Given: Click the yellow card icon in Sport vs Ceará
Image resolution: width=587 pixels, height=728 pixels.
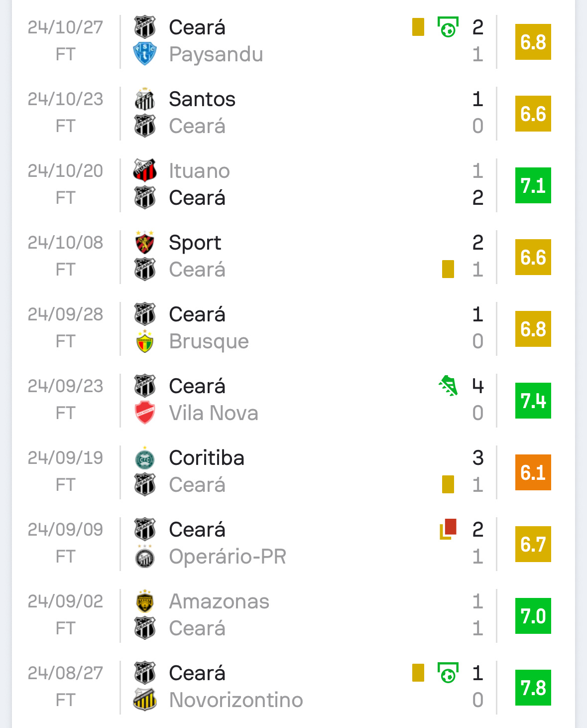Looking at the screenshot, I should (x=448, y=270).
